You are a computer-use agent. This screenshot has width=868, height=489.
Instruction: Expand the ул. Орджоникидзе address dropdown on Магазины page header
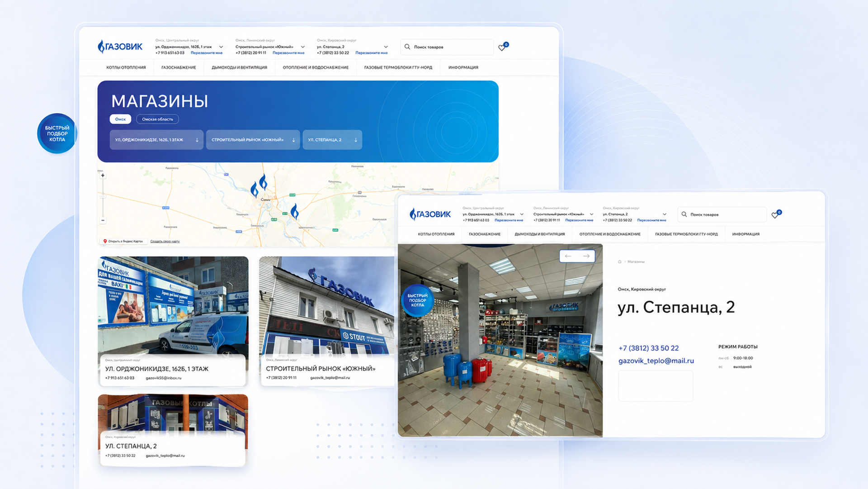click(221, 47)
